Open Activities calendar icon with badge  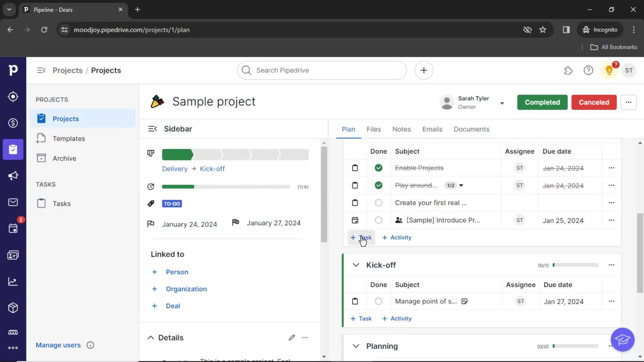click(x=13, y=229)
